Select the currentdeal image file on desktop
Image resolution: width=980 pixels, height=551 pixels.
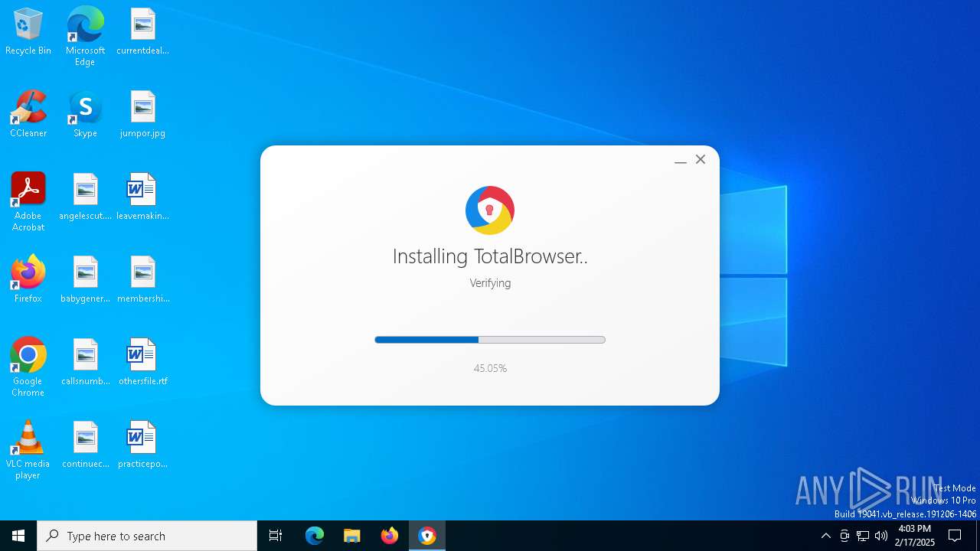point(142,32)
